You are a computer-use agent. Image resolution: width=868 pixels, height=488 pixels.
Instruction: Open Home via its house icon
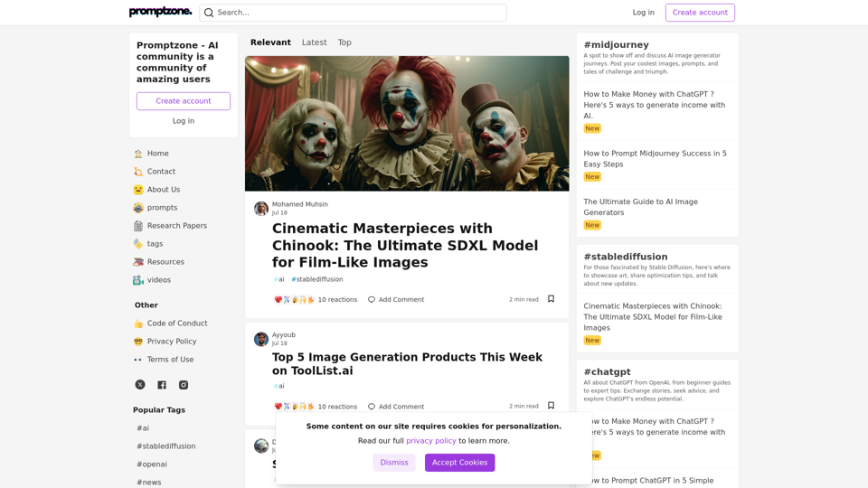point(137,154)
